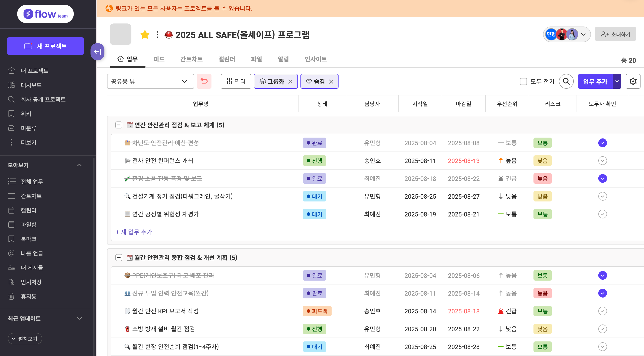Expand the 최근 업데이트 section
Viewport: 644px width, 356px height.
[79, 318]
